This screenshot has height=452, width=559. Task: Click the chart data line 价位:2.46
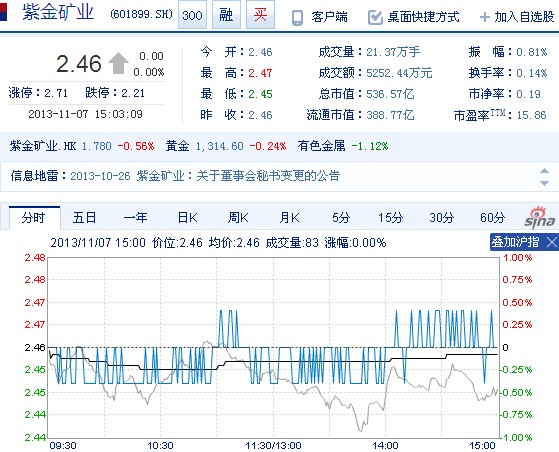(177, 243)
